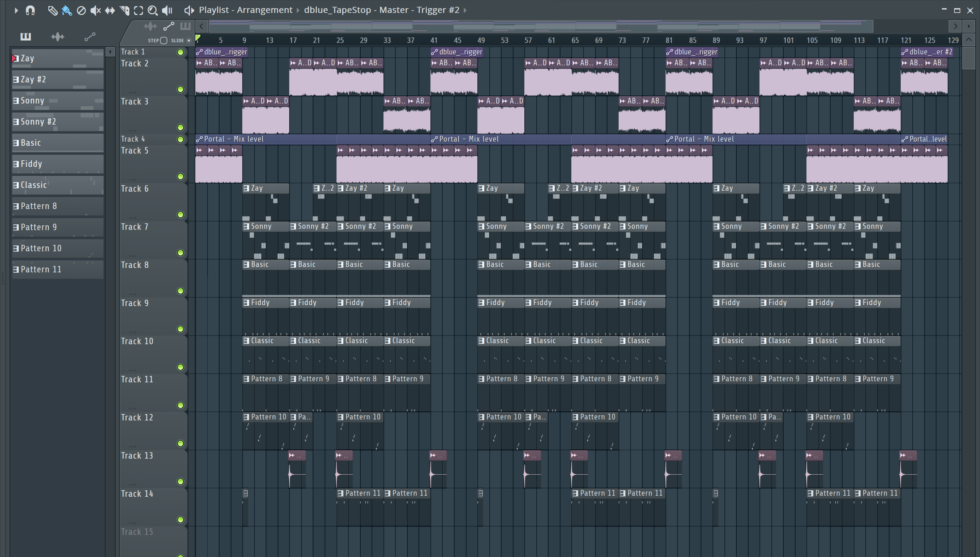Click the button above the scroll up arrow

[x=968, y=26]
